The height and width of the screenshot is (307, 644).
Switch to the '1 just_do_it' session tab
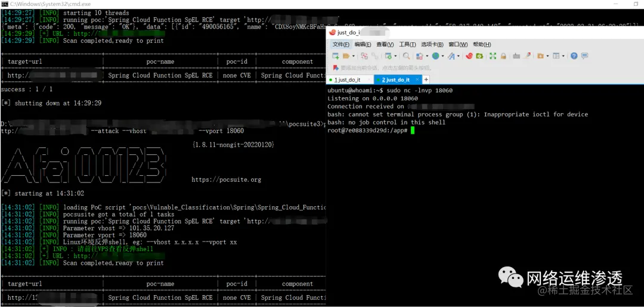pyautogui.click(x=349, y=80)
